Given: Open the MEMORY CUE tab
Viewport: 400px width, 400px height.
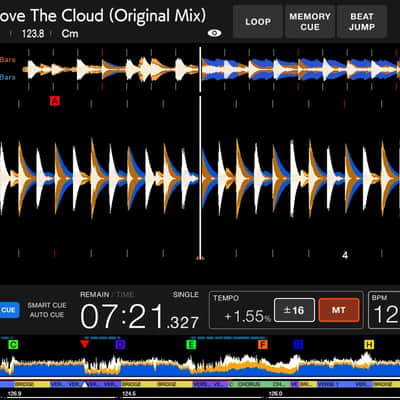Looking at the screenshot, I should coord(310,22).
